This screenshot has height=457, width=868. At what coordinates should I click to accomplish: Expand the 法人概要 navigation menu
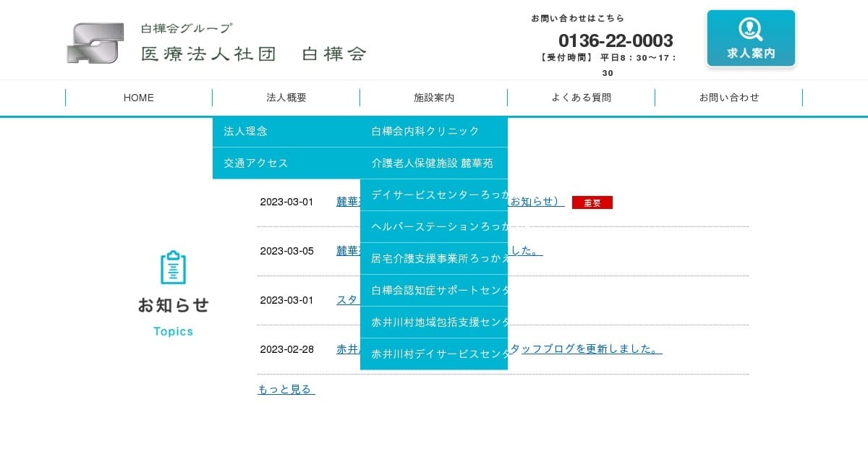click(286, 98)
